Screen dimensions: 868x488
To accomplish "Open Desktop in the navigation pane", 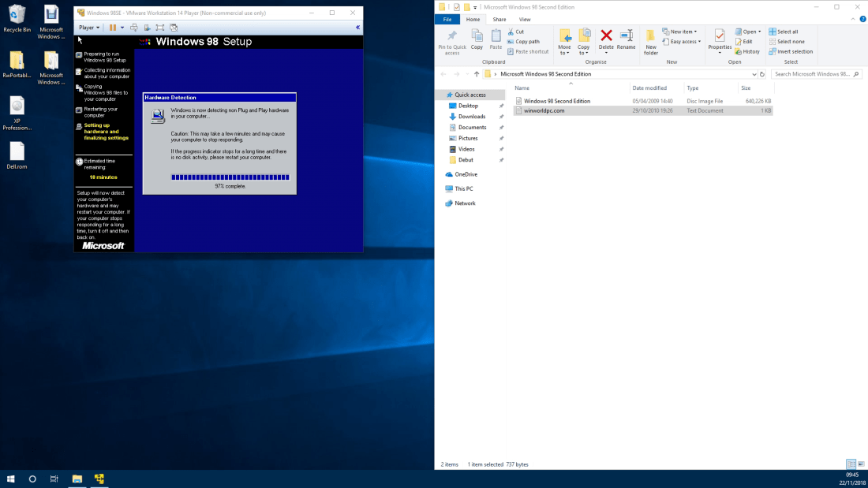I will click(x=468, y=106).
